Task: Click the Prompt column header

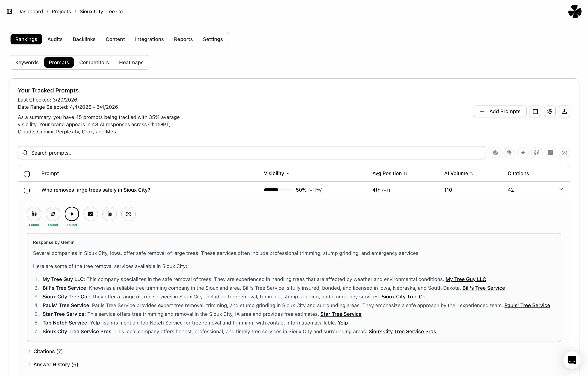Action: (x=50, y=173)
